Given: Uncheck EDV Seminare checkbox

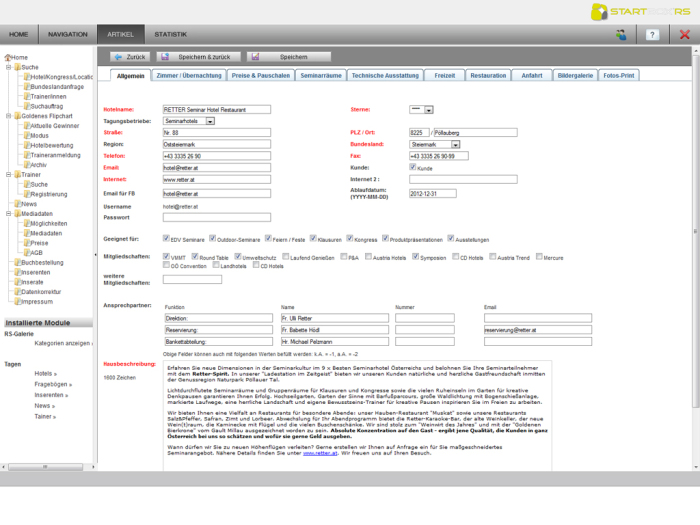Looking at the screenshot, I should coord(166,238).
